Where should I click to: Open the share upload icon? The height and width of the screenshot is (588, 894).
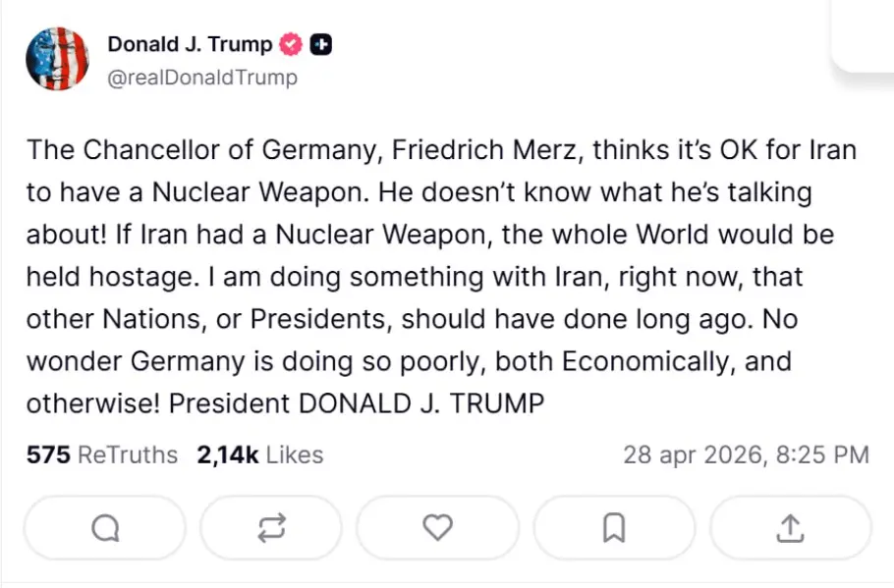(x=789, y=529)
